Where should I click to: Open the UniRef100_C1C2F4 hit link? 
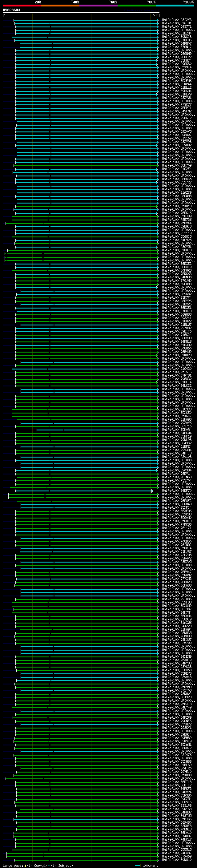[x=177, y=169]
